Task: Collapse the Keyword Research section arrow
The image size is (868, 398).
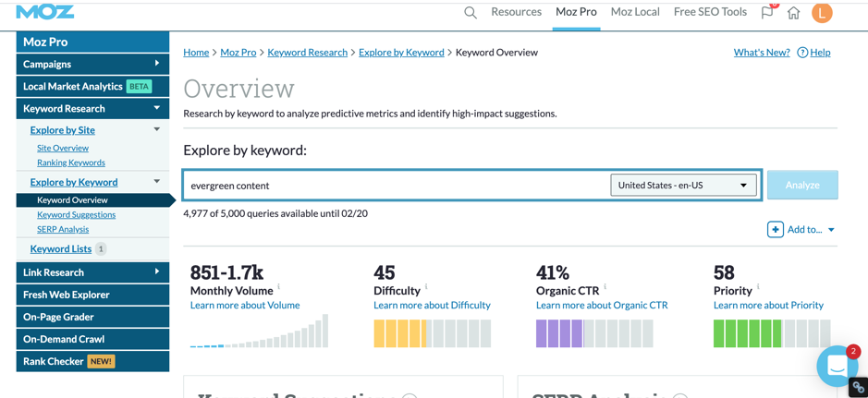Action: (157, 108)
